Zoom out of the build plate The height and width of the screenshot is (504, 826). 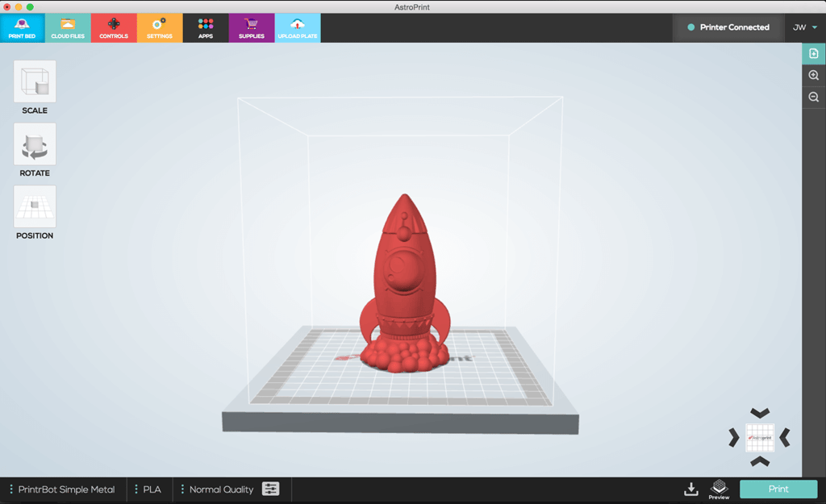pyautogui.click(x=814, y=97)
